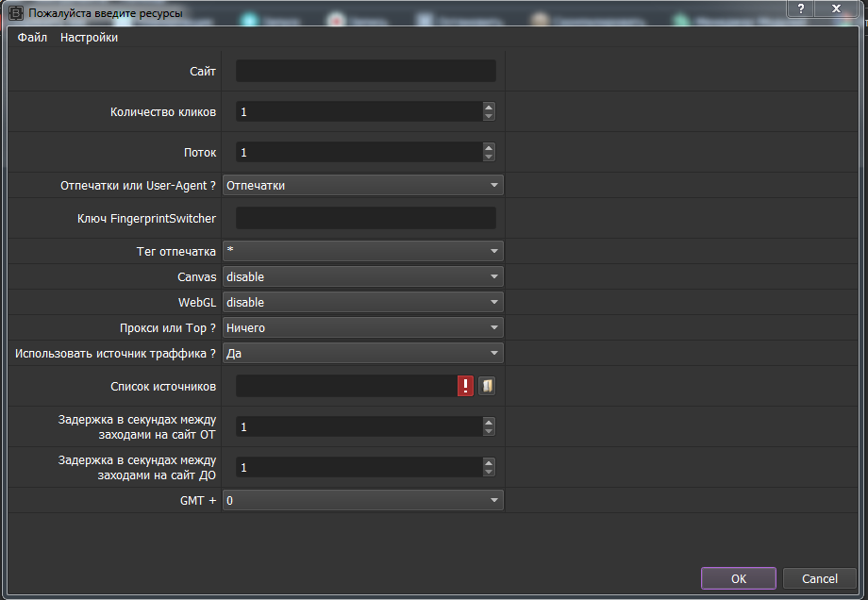Click the Количество кликов value field

[x=359, y=112]
